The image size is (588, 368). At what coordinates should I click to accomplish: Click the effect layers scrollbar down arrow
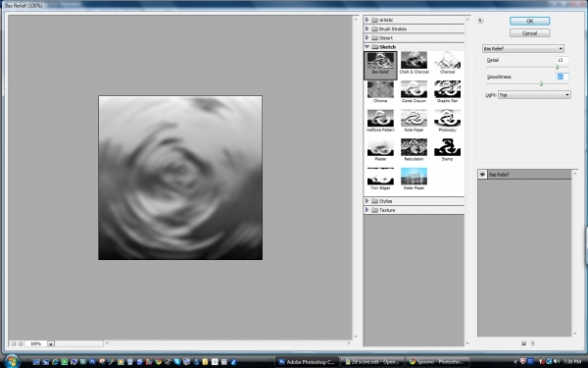(574, 333)
